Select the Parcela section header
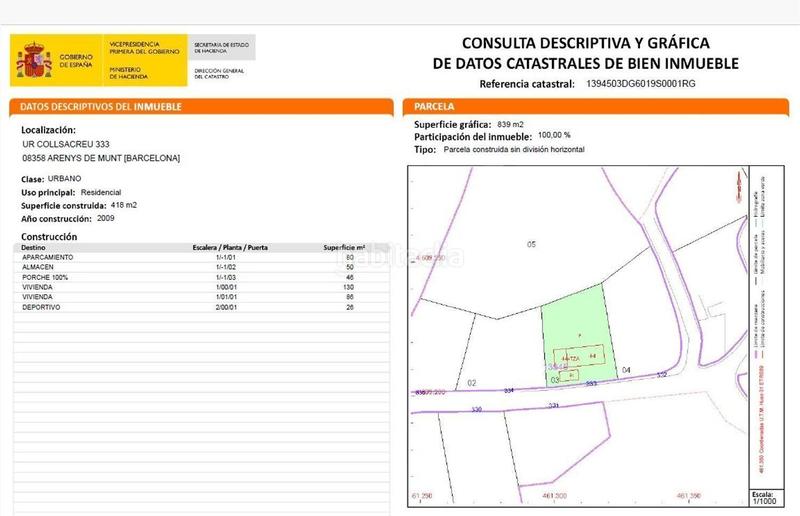The image size is (800, 516). click(x=433, y=106)
